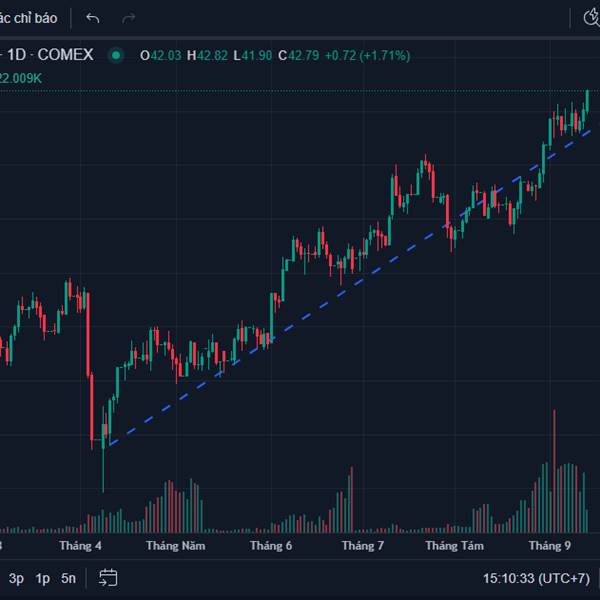Click the redo arrow icon

pos(129,18)
